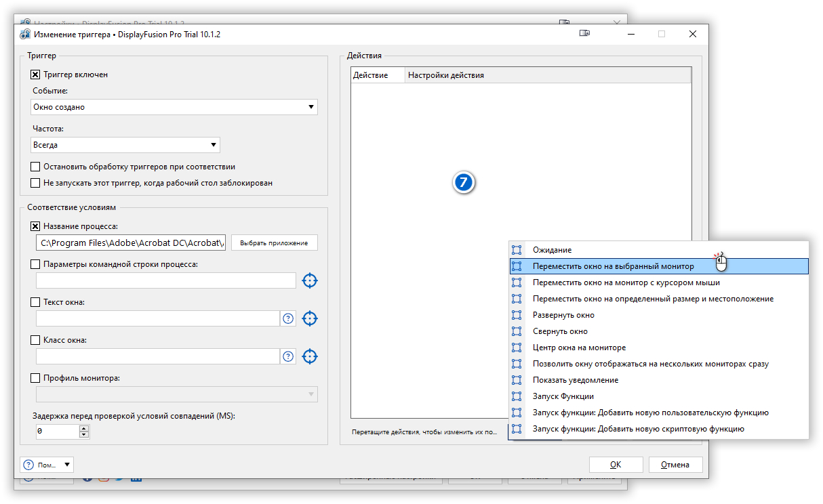Open the Событие dropdown showing Окно создано

point(174,107)
